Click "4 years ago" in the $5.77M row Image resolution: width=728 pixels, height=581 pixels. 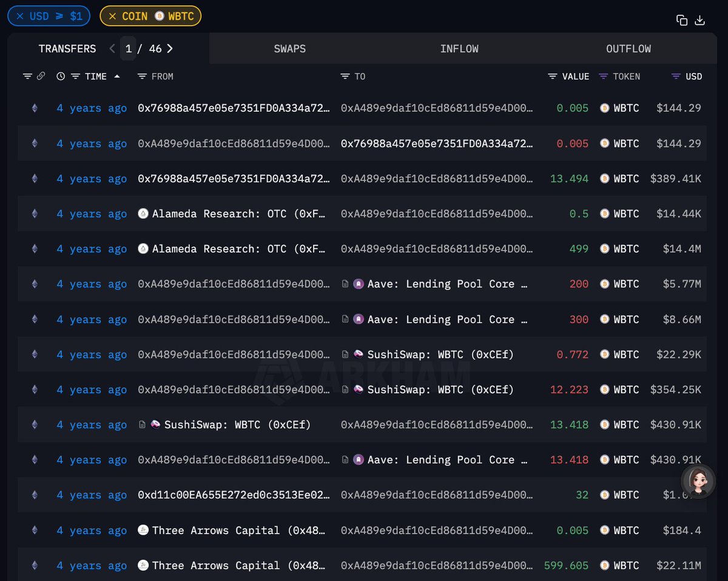(x=92, y=284)
